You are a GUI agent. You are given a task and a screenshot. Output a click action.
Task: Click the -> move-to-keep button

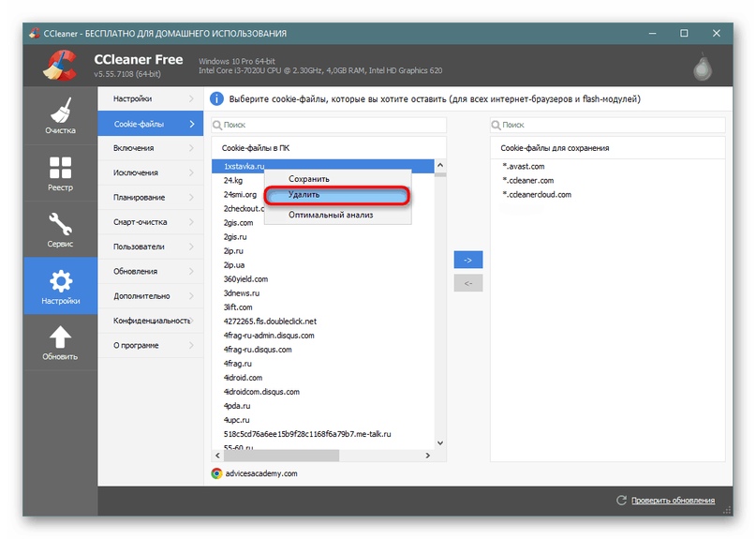(x=468, y=260)
